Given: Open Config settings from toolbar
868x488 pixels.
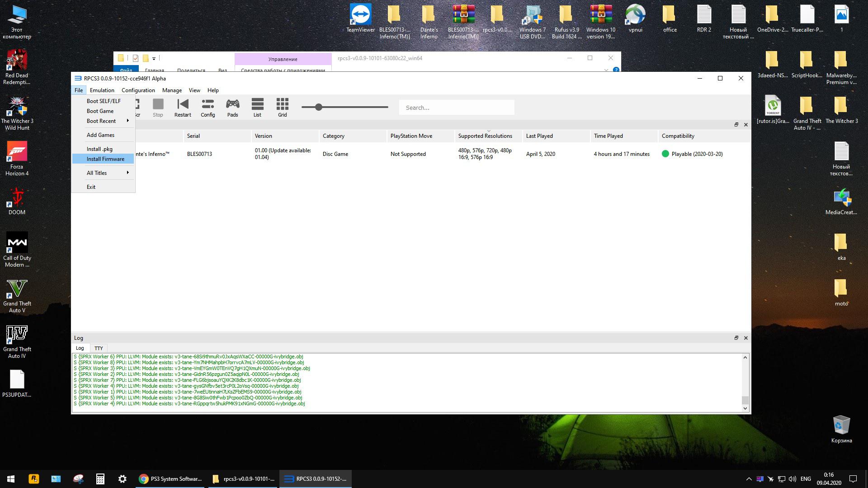Looking at the screenshot, I should pyautogui.click(x=208, y=108).
